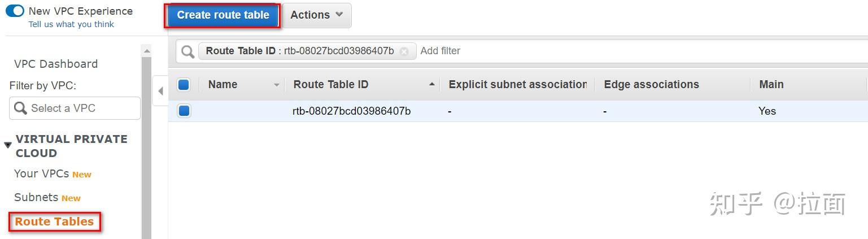Uncheck the rtb-08027bcd03986407b row checkbox
The image size is (868, 239).
point(184,111)
